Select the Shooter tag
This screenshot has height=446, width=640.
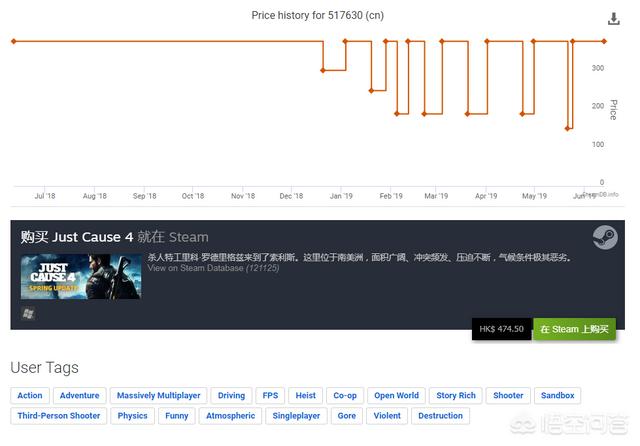click(x=508, y=395)
